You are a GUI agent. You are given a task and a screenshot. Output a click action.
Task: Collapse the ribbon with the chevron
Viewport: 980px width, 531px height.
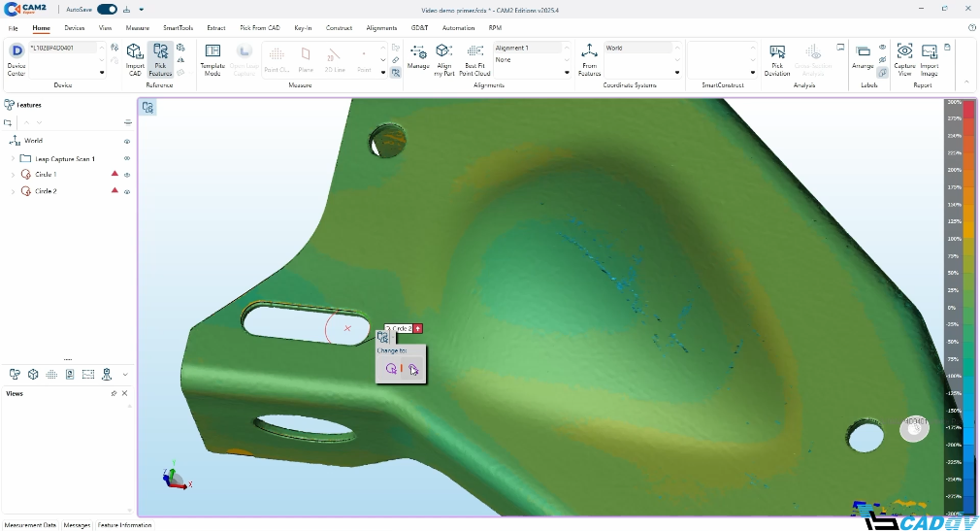coord(966,82)
